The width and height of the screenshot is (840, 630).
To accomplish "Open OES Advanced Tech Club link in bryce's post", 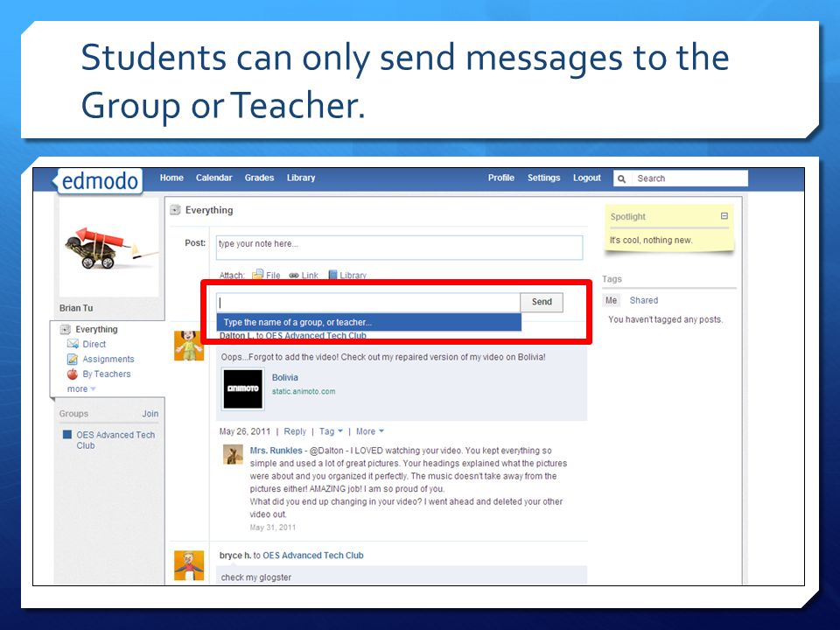I will tap(313, 556).
